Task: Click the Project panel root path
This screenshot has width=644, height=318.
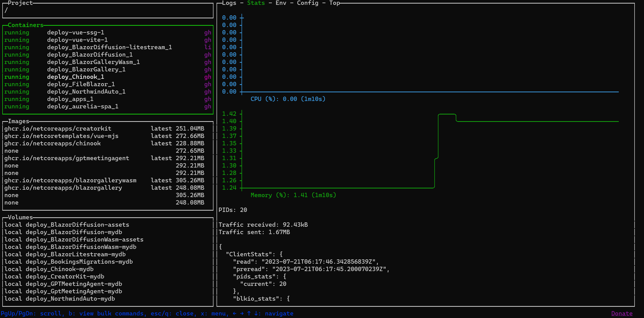Action: point(6,10)
